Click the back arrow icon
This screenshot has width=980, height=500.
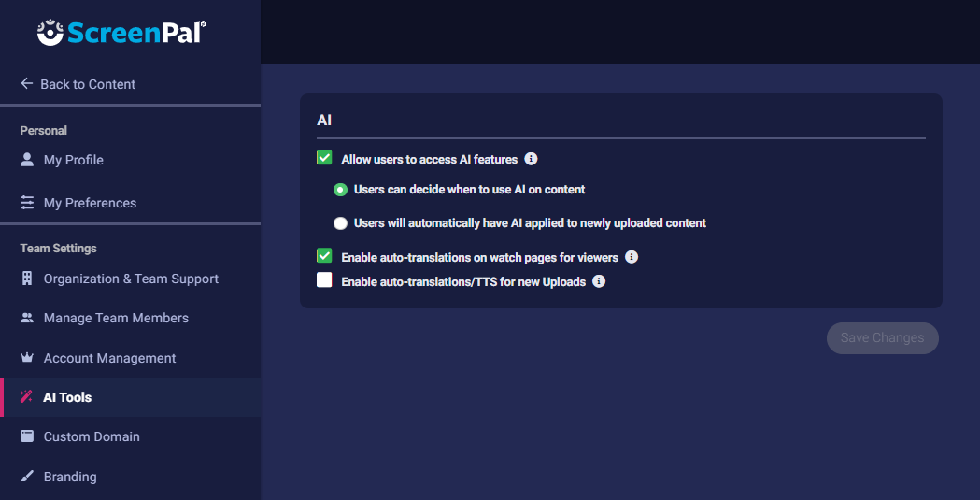pos(27,84)
